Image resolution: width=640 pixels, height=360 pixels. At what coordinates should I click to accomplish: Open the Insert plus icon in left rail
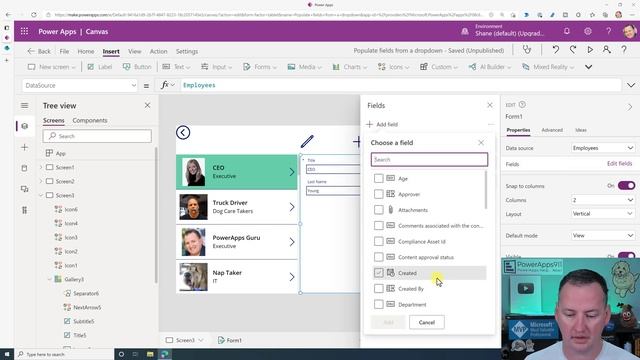[24, 147]
